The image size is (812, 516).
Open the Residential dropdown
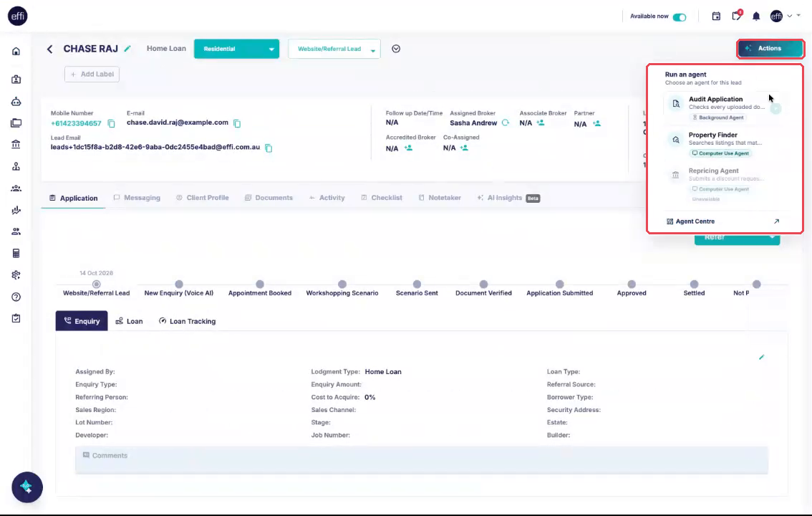pyautogui.click(x=237, y=49)
